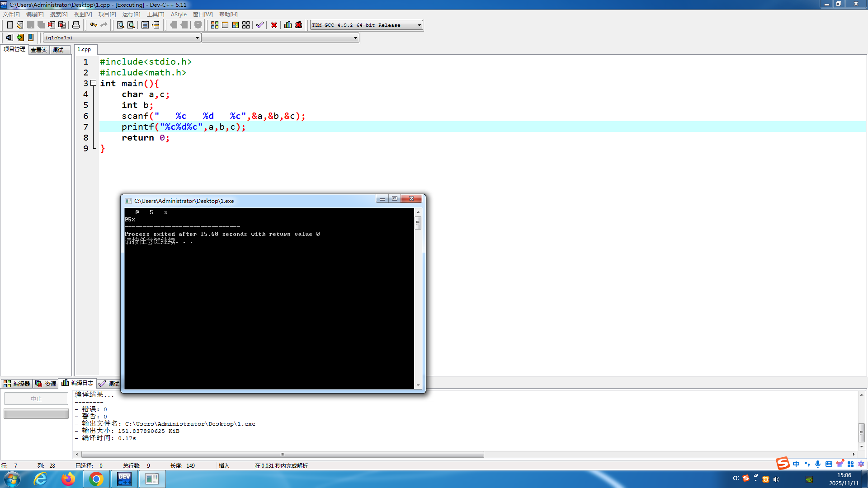
Task: Open the empty function list dropdown
Action: click(x=355, y=38)
